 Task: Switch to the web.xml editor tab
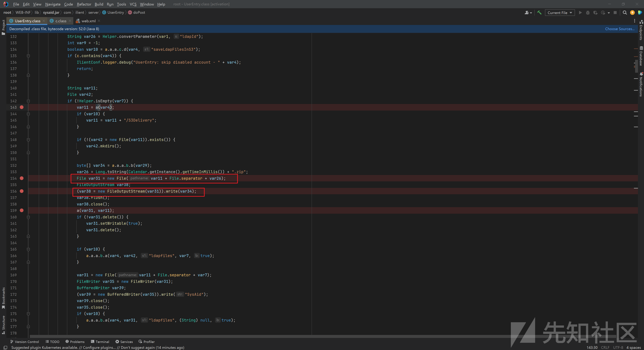[88, 21]
